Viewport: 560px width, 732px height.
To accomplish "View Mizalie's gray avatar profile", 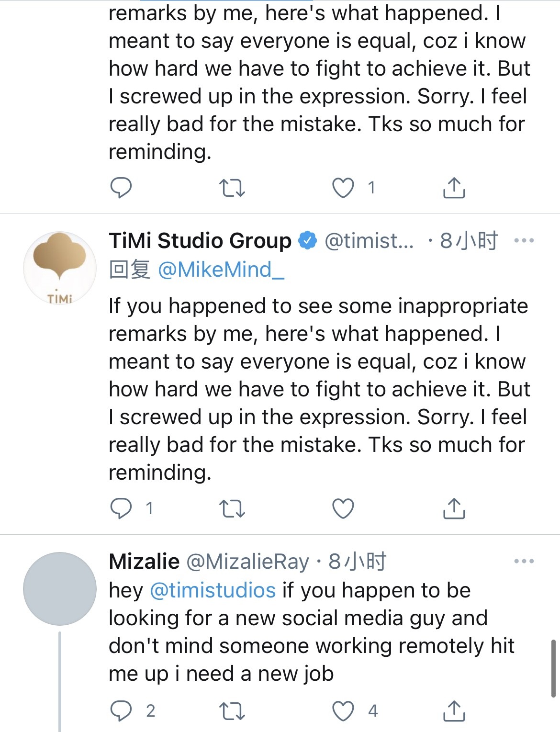I will point(60,589).
